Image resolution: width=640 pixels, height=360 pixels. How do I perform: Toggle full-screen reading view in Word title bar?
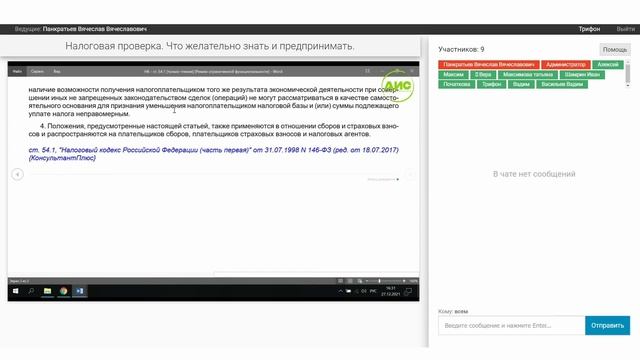(367, 71)
